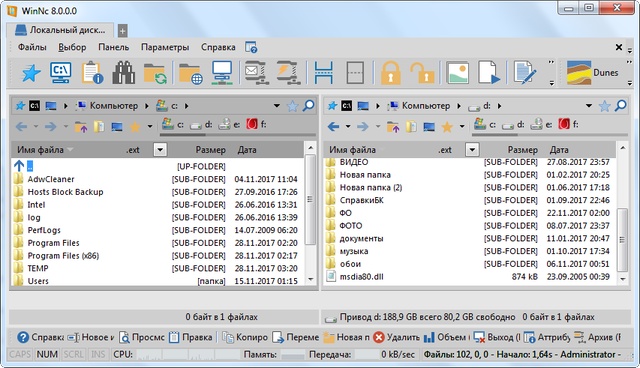The image size is (640, 368).
Task: Open the Параметры menu
Action: pyautogui.click(x=165, y=47)
